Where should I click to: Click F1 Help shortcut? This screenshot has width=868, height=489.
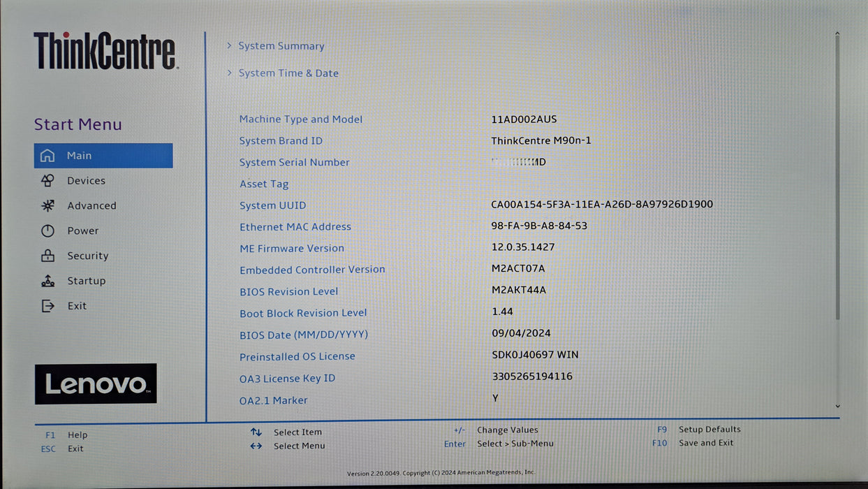click(x=67, y=435)
